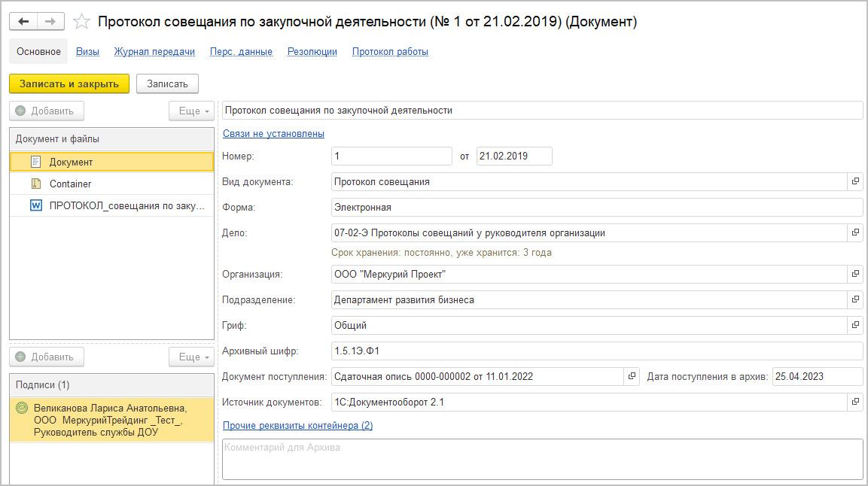Switch to the Визы tab
Viewport: 868px width, 486px height.
coord(88,52)
